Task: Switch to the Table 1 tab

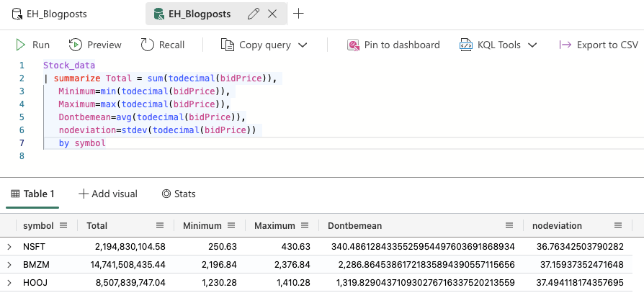Action: click(33, 194)
